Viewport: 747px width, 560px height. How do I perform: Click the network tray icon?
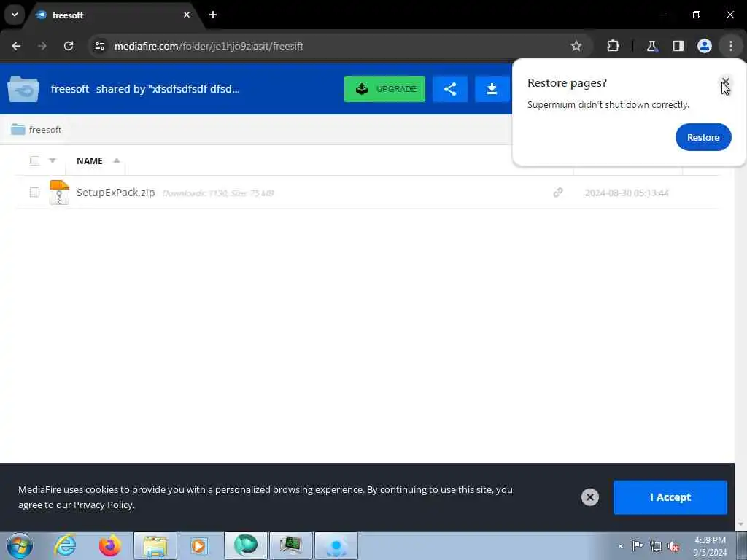656,546
